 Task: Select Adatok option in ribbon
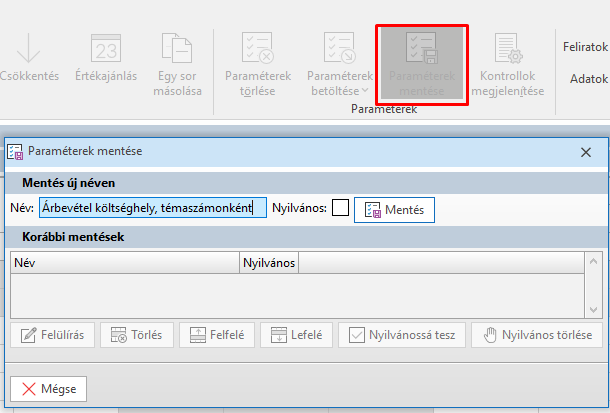tap(589, 79)
